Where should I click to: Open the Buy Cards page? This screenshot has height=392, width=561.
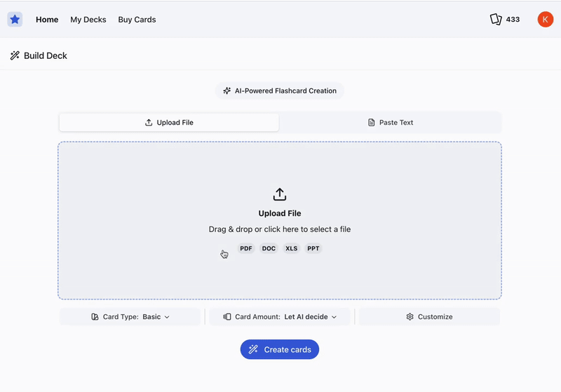pyautogui.click(x=137, y=20)
